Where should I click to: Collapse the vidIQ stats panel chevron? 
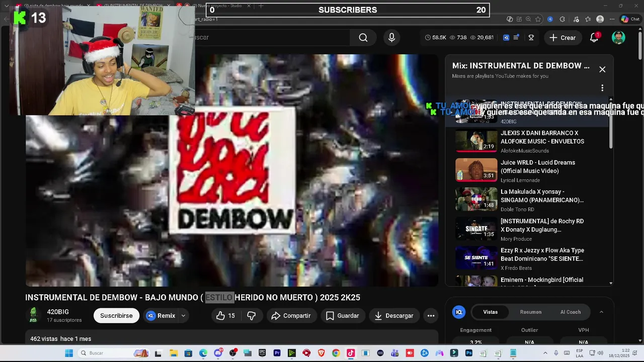click(601, 312)
